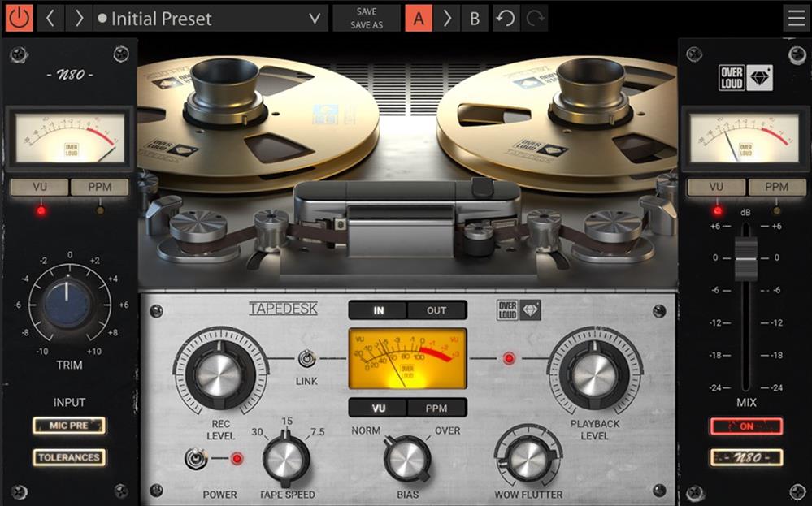
Task: Open the Initial Preset dropdown
Action: click(x=211, y=19)
